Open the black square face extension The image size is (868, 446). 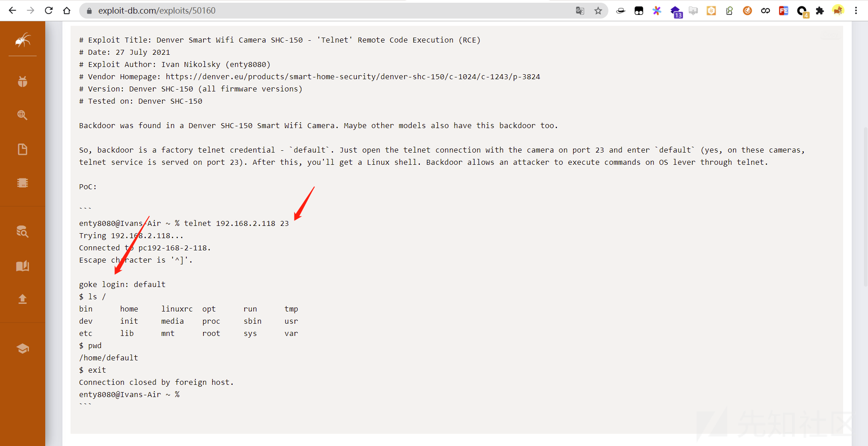(639, 10)
